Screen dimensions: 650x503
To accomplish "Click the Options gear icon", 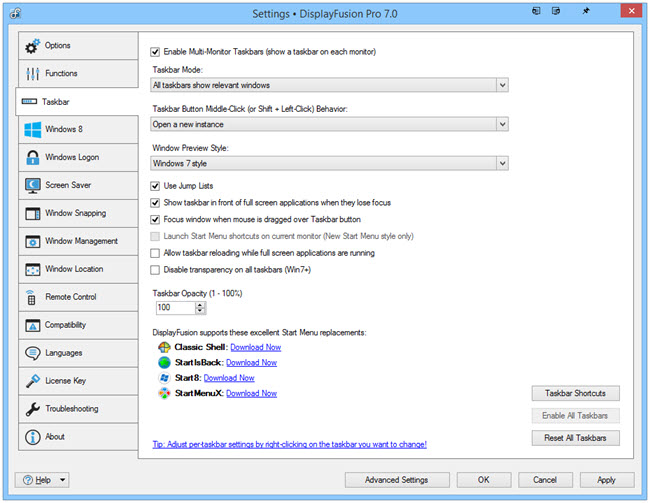I will tap(32, 46).
